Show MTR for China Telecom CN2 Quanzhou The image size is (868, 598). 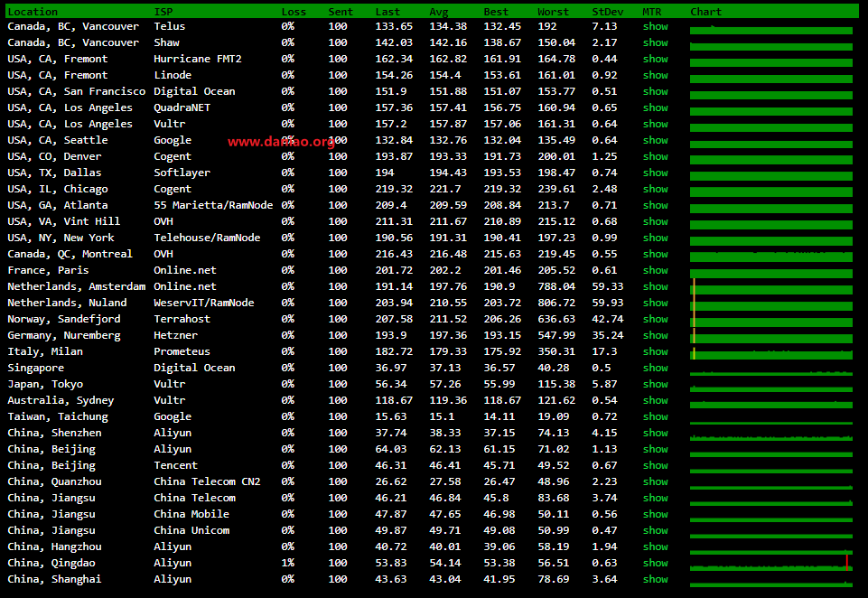click(x=655, y=482)
